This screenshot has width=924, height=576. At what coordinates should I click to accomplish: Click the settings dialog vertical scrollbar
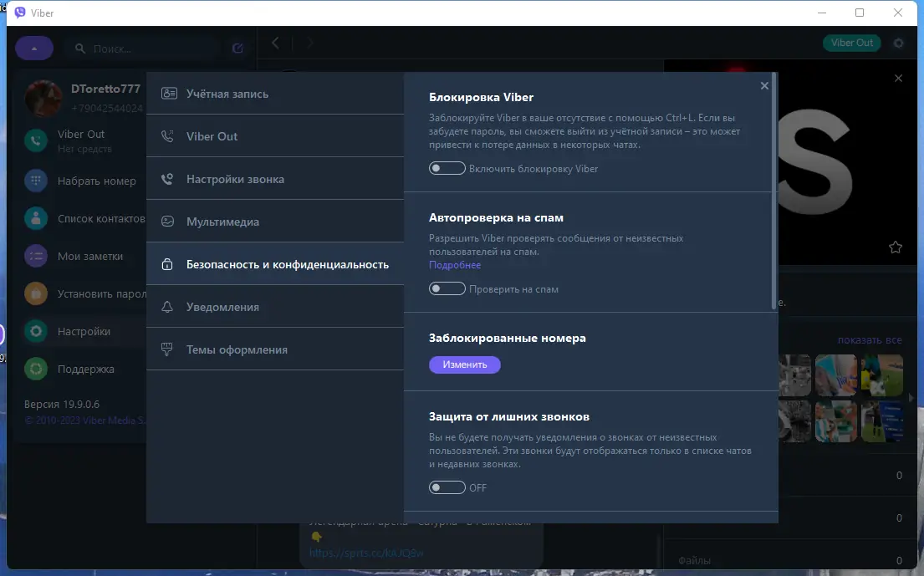[x=774, y=191]
